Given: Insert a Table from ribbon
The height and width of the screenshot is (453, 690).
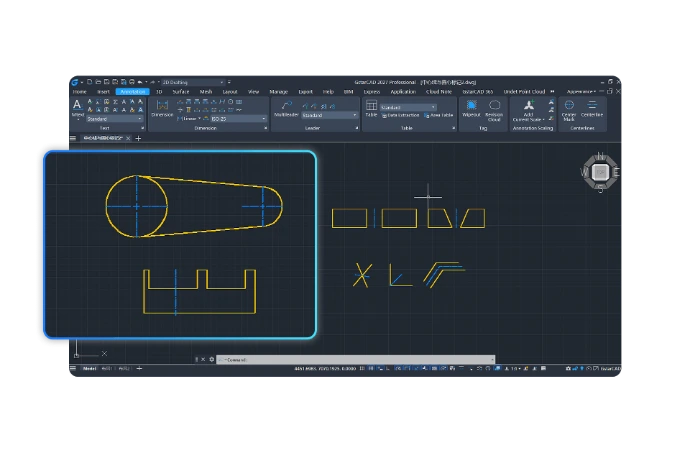Looking at the screenshot, I should 371,108.
